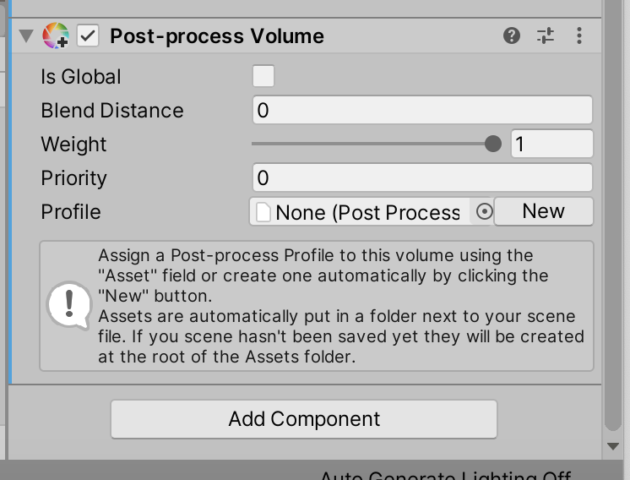The image size is (630, 480).
Task: Click the Priority input field
Action: pos(422,178)
